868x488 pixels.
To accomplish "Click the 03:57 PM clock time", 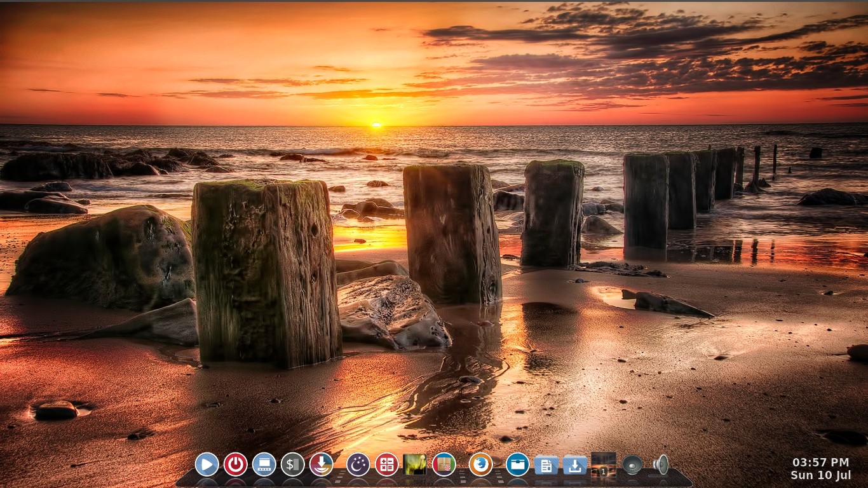I will pyautogui.click(x=820, y=463).
